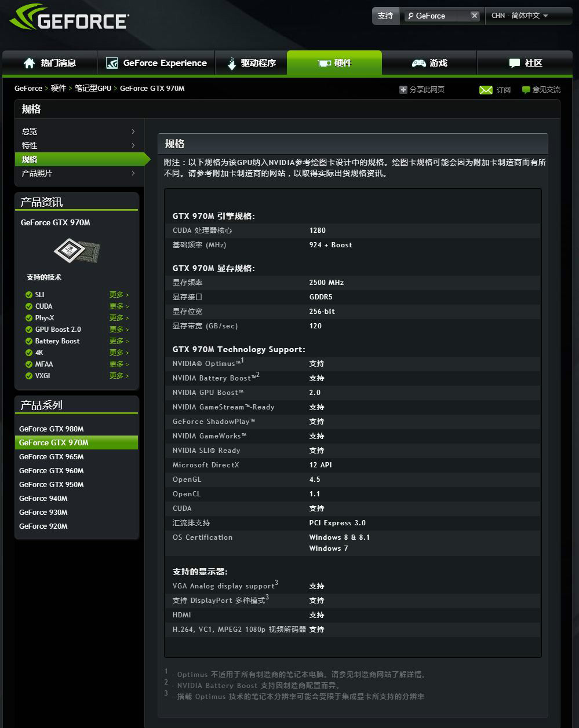Image resolution: width=579 pixels, height=728 pixels.
Task: Click the CUDA 处理器核心 value 1280
Action: [318, 231]
